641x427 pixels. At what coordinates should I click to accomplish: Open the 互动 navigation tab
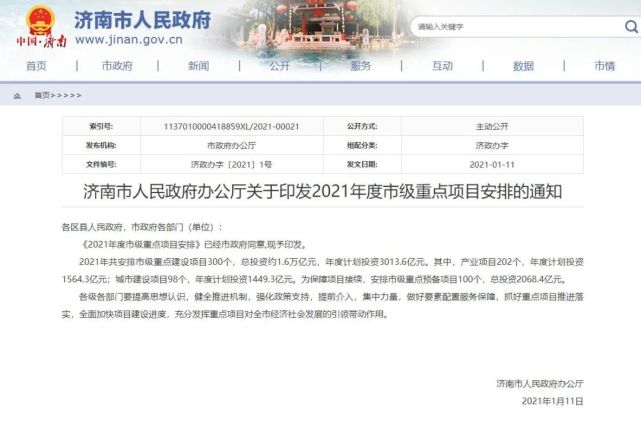pos(442,66)
